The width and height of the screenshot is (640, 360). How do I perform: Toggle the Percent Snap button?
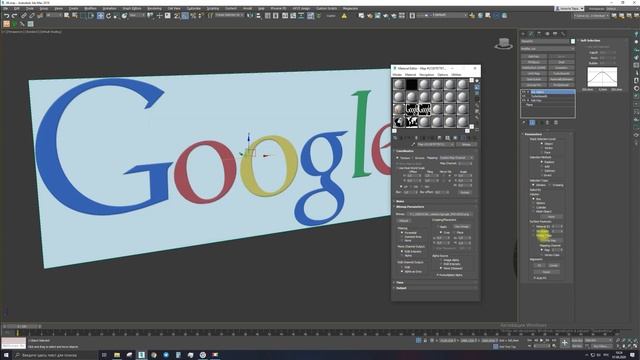tap(193, 16)
